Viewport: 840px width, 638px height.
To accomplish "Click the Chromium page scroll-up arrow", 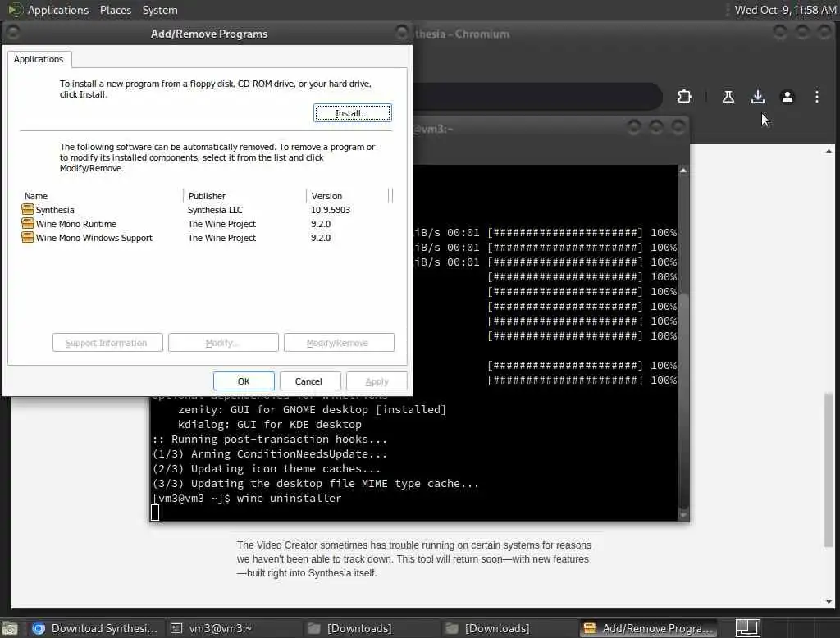I will 829,151.
